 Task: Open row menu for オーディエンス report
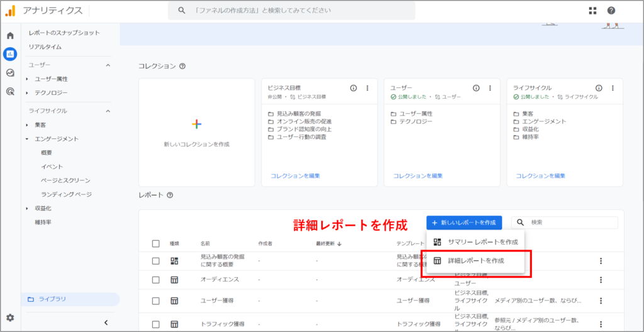tap(601, 280)
